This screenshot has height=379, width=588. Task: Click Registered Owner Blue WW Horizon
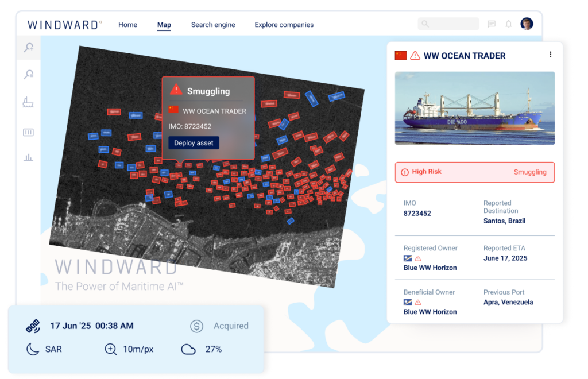tap(430, 268)
